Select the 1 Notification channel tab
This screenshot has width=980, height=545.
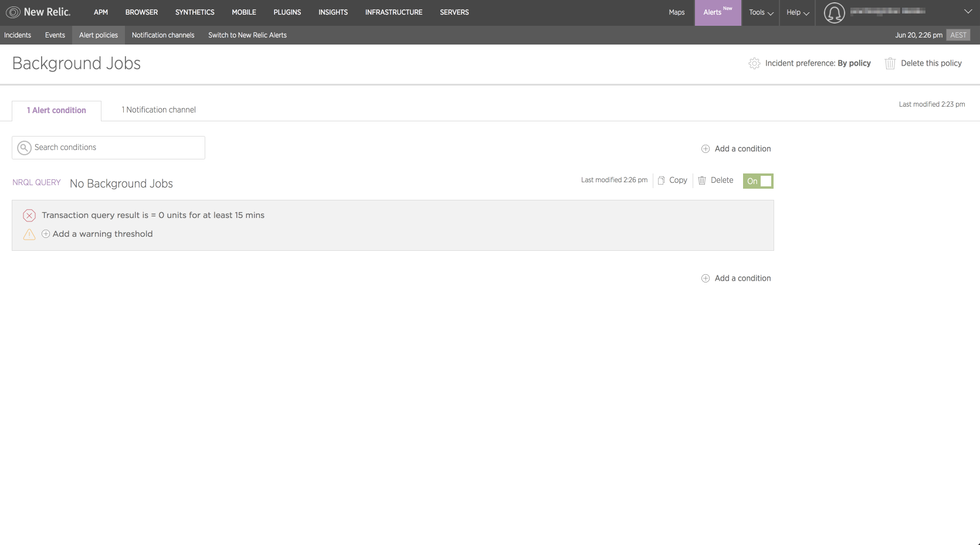[x=158, y=110]
